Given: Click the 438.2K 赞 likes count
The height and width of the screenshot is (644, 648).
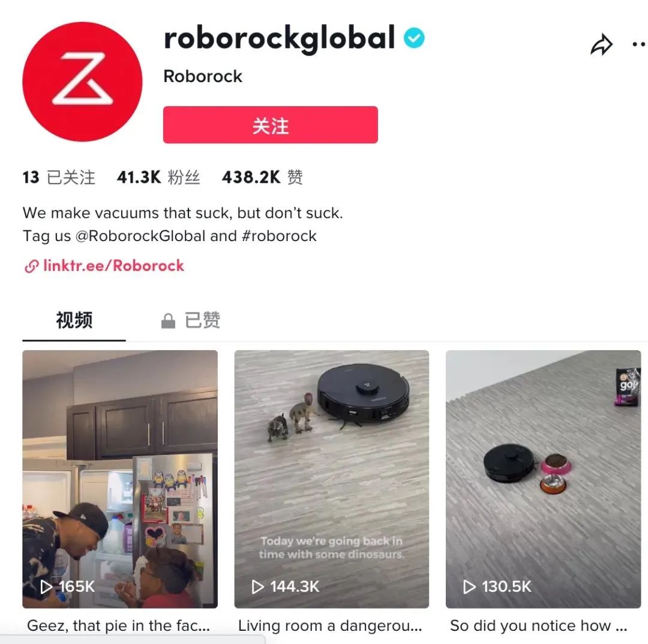Looking at the screenshot, I should [x=262, y=177].
